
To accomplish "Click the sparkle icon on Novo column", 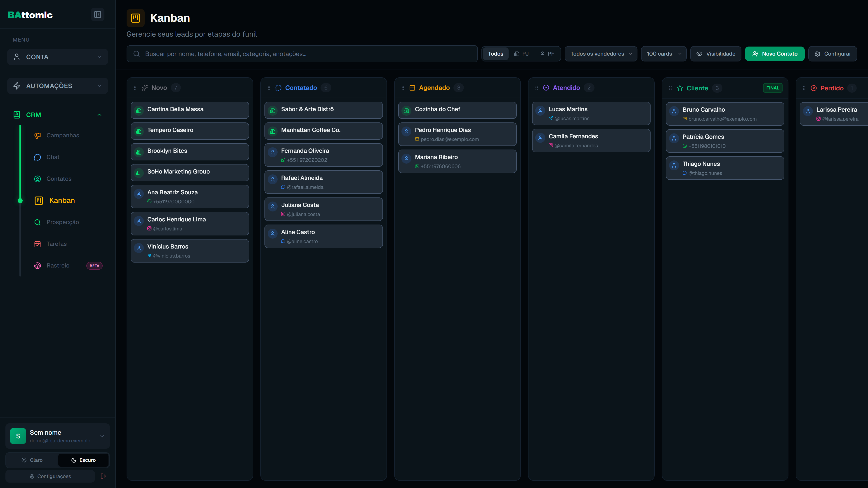I will tap(145, 88).
